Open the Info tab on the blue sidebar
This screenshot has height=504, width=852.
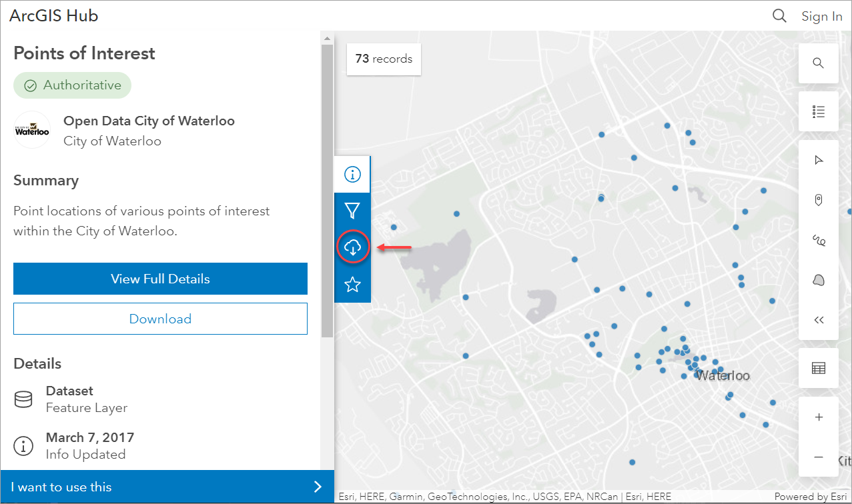pyautogui.click(x=352, y=175)
